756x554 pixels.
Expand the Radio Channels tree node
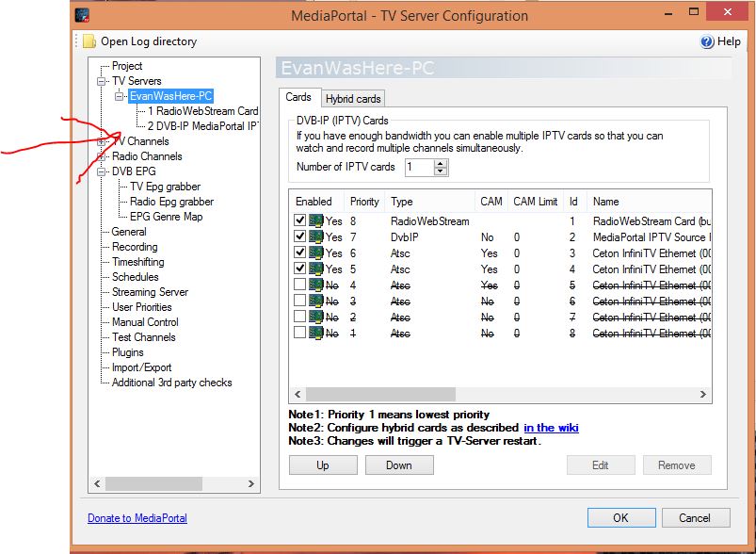click(102, 156)
